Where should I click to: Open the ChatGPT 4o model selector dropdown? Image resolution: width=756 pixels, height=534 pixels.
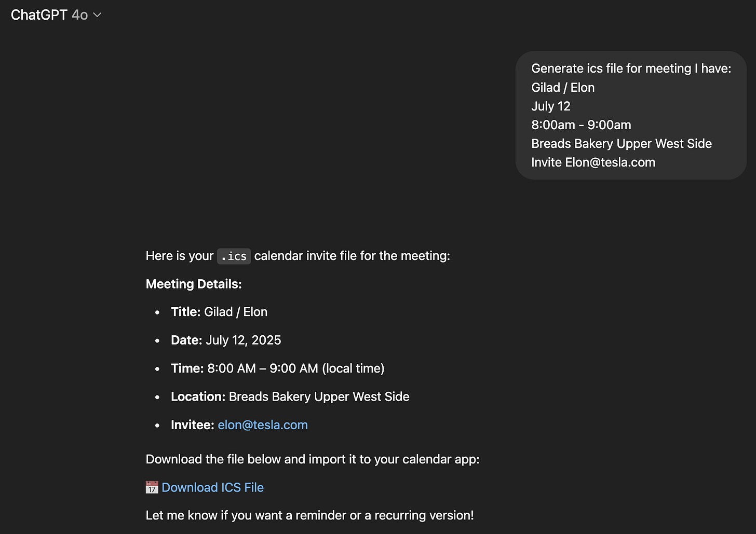click(x=56, y=15)
